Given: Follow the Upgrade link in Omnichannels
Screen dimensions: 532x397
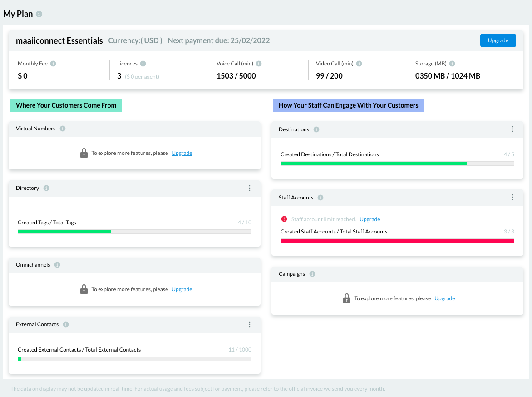Looking at the screenshot, I should pos(182,289).
